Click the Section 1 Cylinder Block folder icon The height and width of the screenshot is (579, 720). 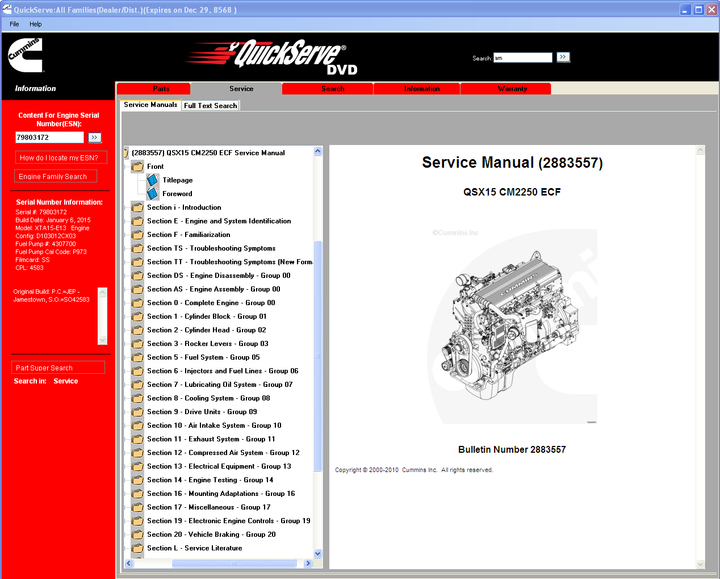click(x=137, y=316)
